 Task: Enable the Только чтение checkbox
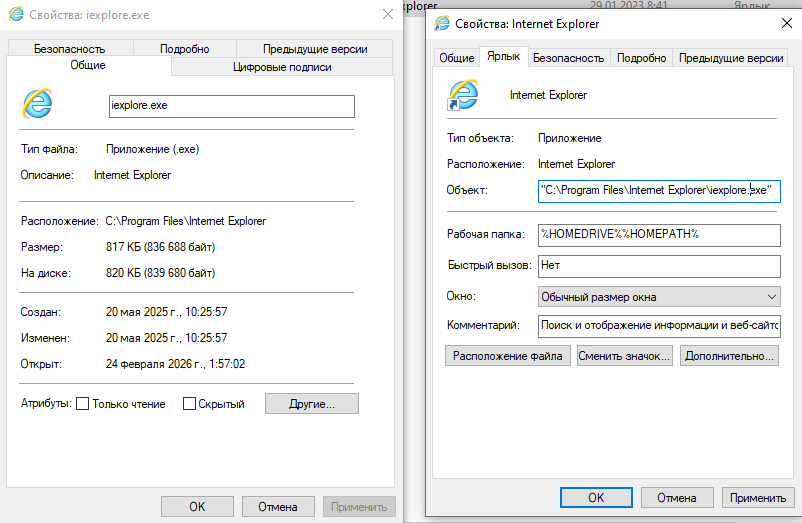click(x=82, y=404)
